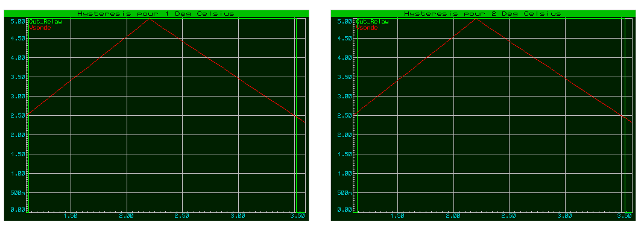Click the 5.00 y-axis value in 2 Deg graph
This screenshot has height=228, width=644.
[344, 21]
